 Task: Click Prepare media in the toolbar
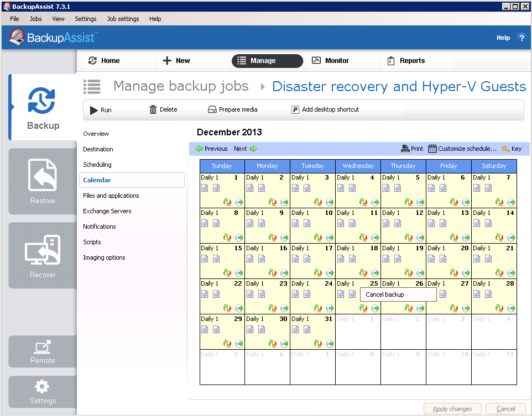232,109
